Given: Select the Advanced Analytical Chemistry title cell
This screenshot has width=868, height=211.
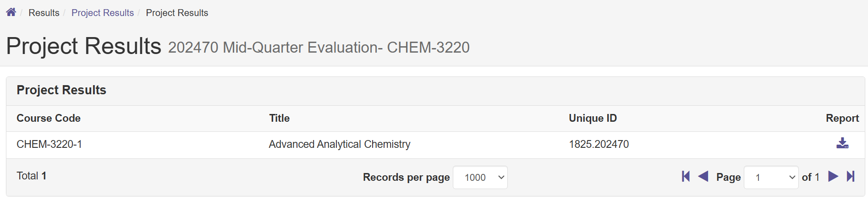Looking at the screenshot, I should (x=340, y=145).
